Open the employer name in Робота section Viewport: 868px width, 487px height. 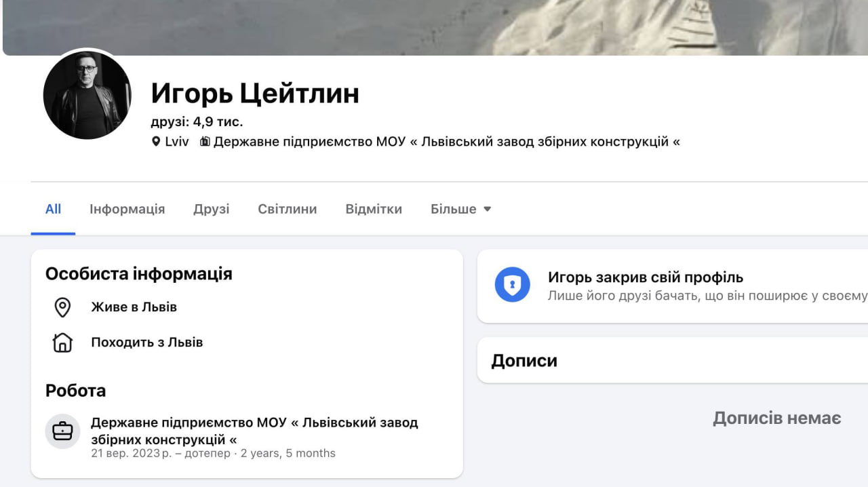click(x=254, y=431)
